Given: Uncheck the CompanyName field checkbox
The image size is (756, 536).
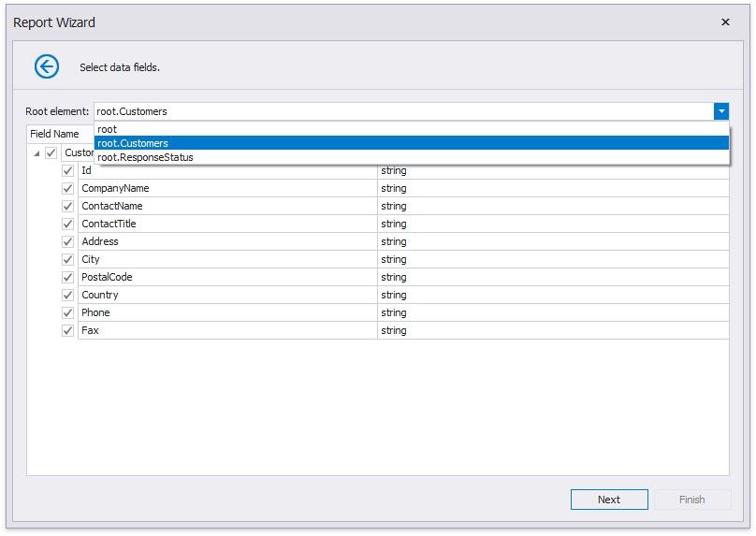Looking at the screenshot, I should pos(67,188).
